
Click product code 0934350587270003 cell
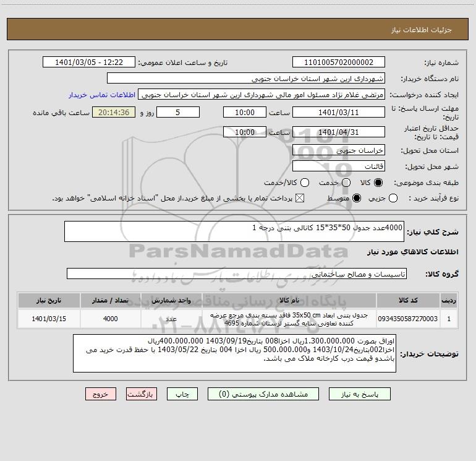pos(408,319)
